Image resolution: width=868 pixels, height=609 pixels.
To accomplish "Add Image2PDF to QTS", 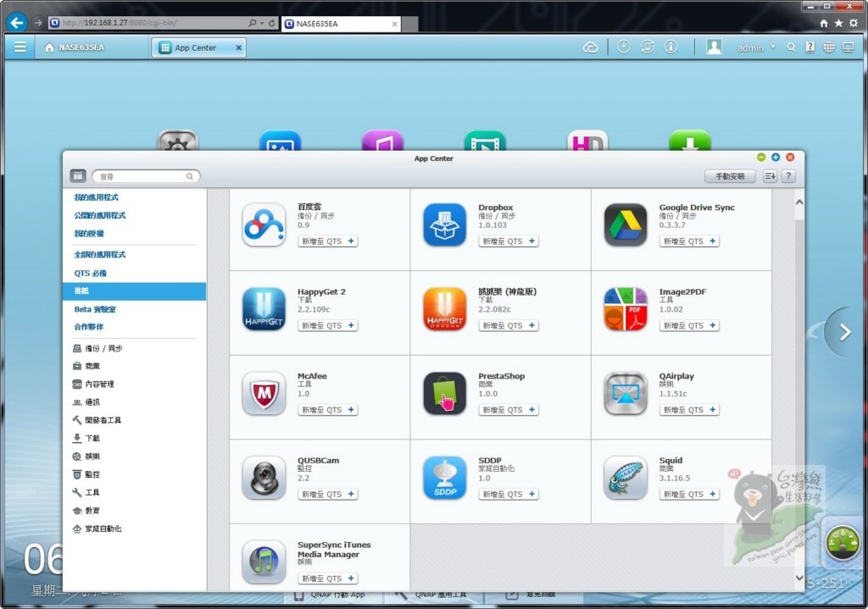I will tap(689, 325).
